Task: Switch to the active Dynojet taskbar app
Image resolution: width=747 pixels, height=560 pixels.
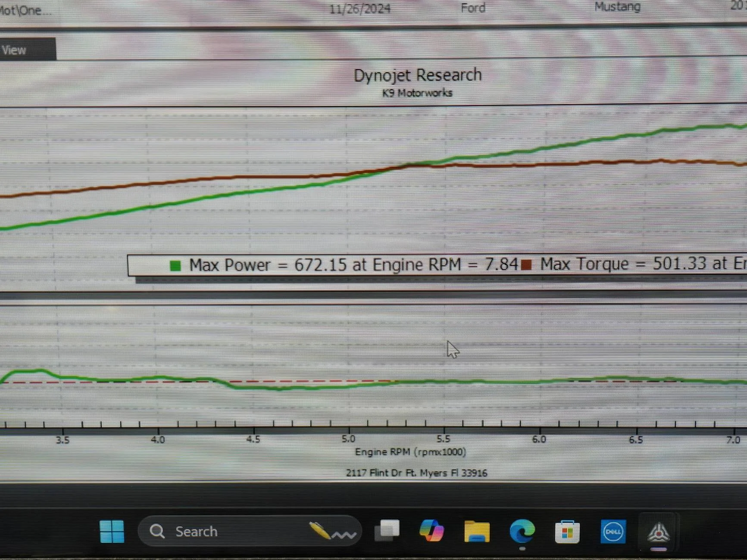Action: coord(658,532)
